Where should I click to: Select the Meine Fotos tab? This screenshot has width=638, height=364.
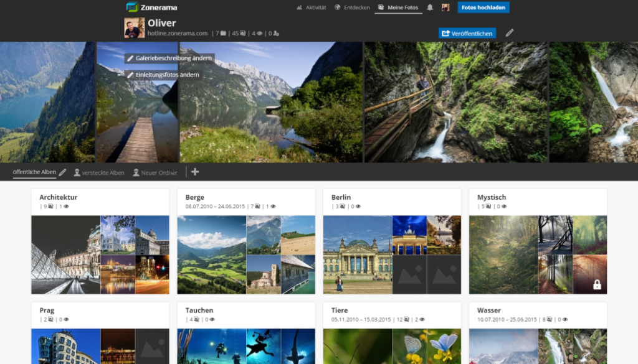point(398,7)
